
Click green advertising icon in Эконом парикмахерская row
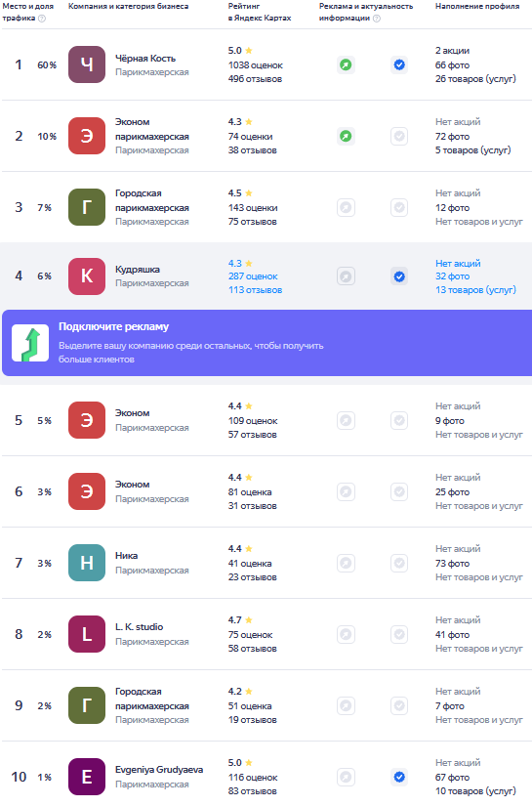[347, 136]
